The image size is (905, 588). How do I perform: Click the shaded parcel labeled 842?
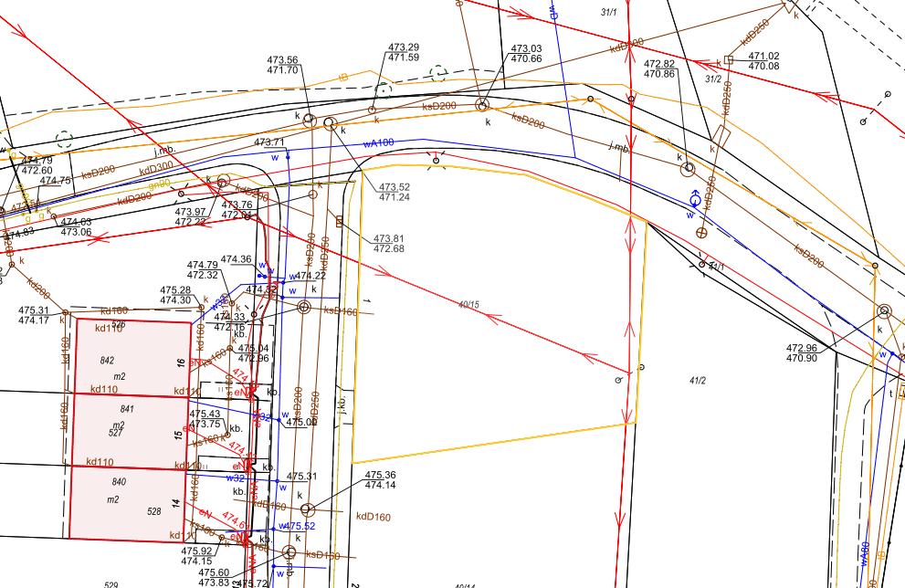click(132, 356)
